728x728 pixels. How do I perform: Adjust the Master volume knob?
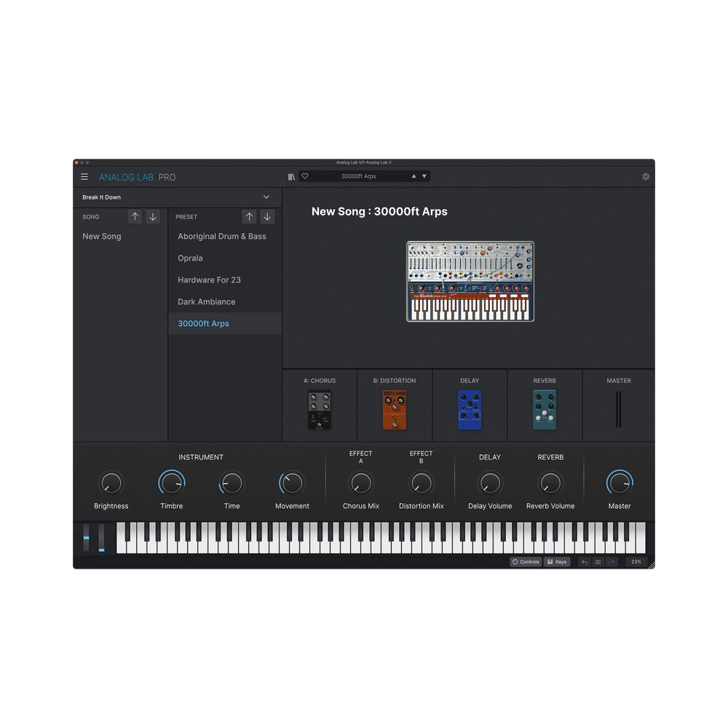(619, 483)
